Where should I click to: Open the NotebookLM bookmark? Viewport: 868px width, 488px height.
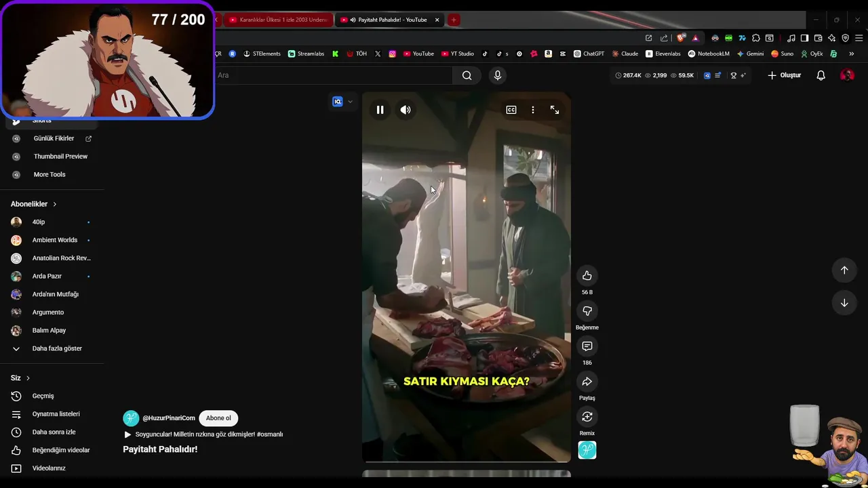point(709,54)
